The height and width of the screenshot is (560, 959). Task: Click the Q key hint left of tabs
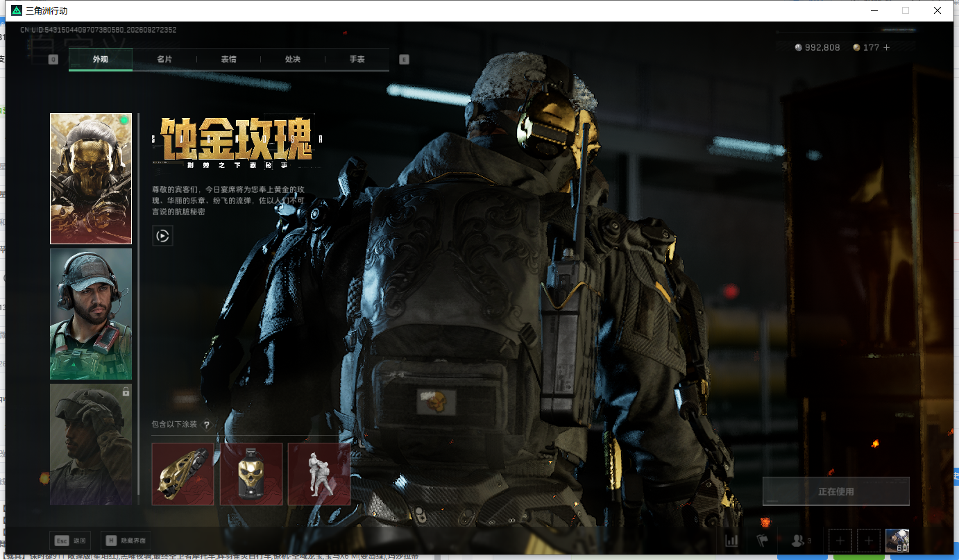53,60
